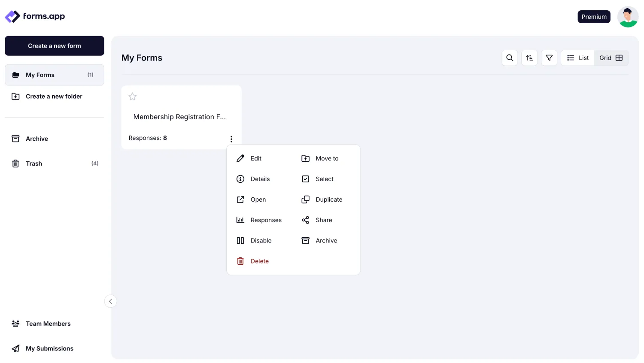Viewport: 644px width, 363px height.
Task: Open the user profile avatar
Action: tap(628, 17)
